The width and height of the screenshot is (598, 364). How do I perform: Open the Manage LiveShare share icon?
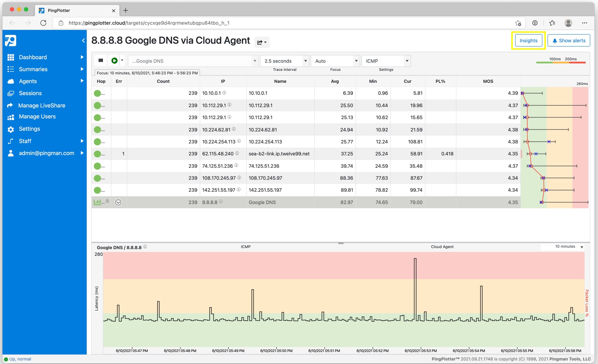tap(10, 105)
